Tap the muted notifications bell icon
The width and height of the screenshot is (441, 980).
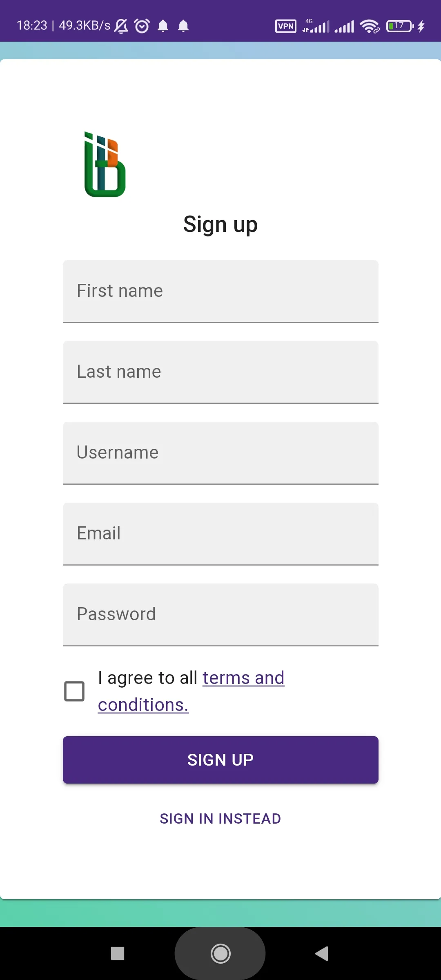coord(121,26)
